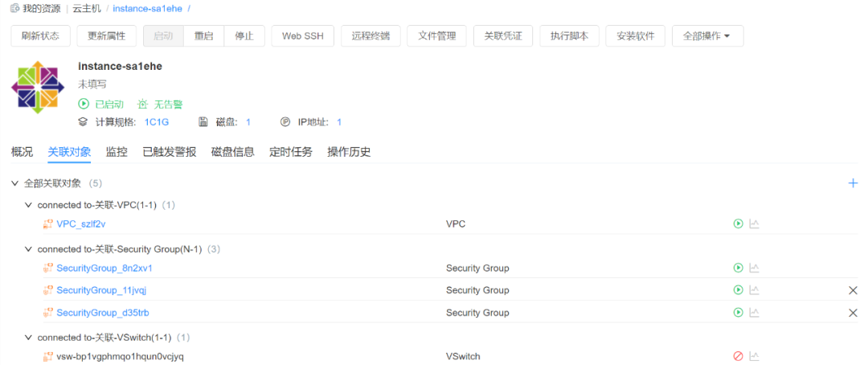The width and height of the screenshot is (868, 365).
Task: Switch to the 磁盘信息 tab
Action: coord(232,152)
